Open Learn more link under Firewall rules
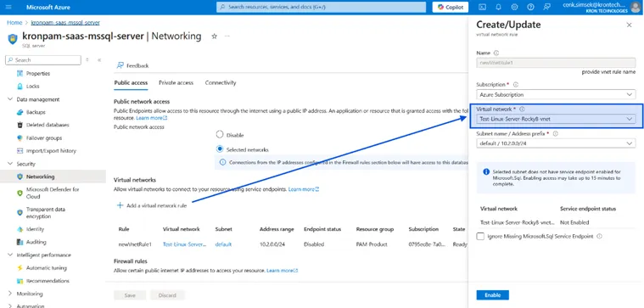This screenshot has height=308, width=644. coord(282,271)
